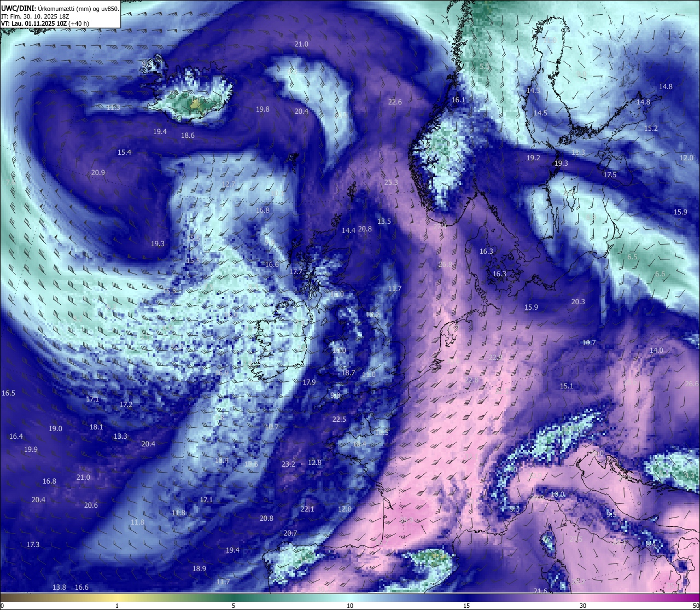
Task: Click the 6.6 value label
Action: pos(660,274)
